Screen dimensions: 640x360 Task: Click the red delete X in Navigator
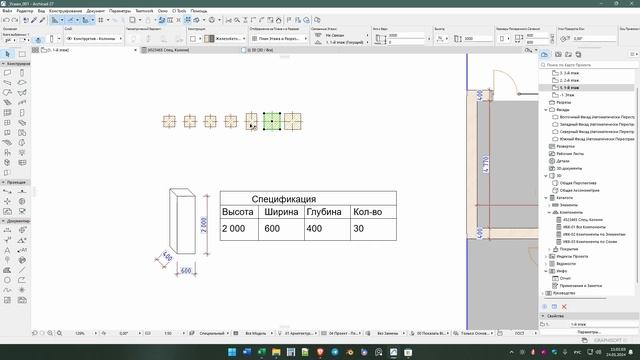564,307
